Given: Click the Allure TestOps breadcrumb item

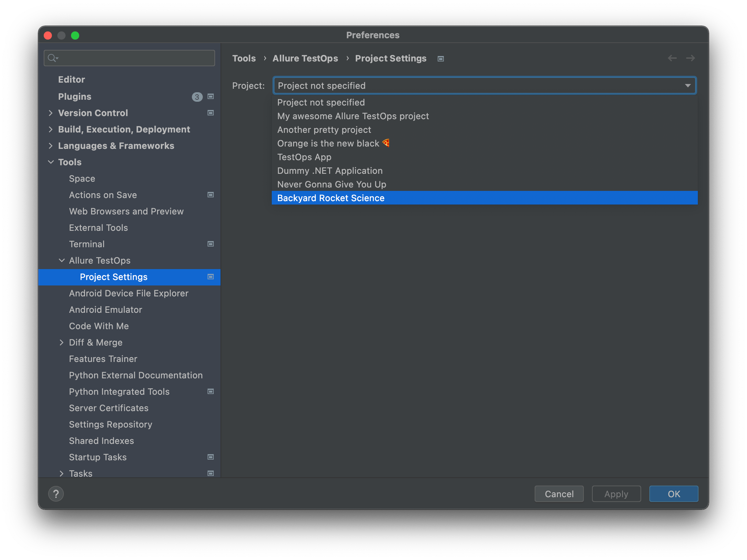Looking at the screenshot, I should [305, 58].
